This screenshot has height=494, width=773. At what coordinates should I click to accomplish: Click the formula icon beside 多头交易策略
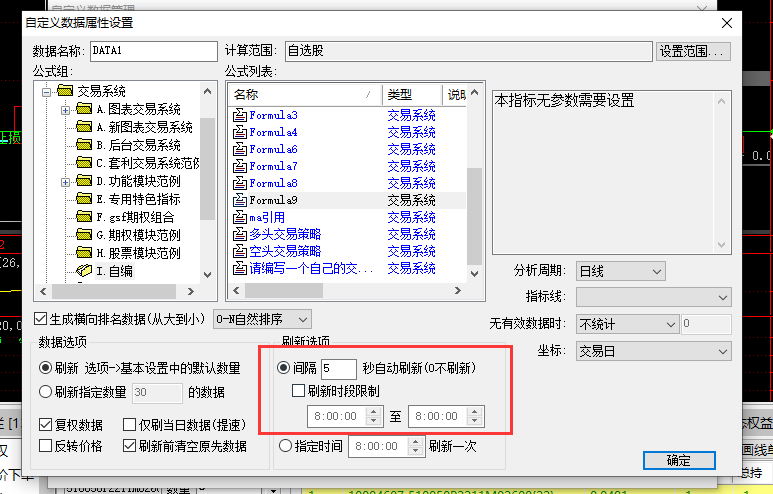240,234
